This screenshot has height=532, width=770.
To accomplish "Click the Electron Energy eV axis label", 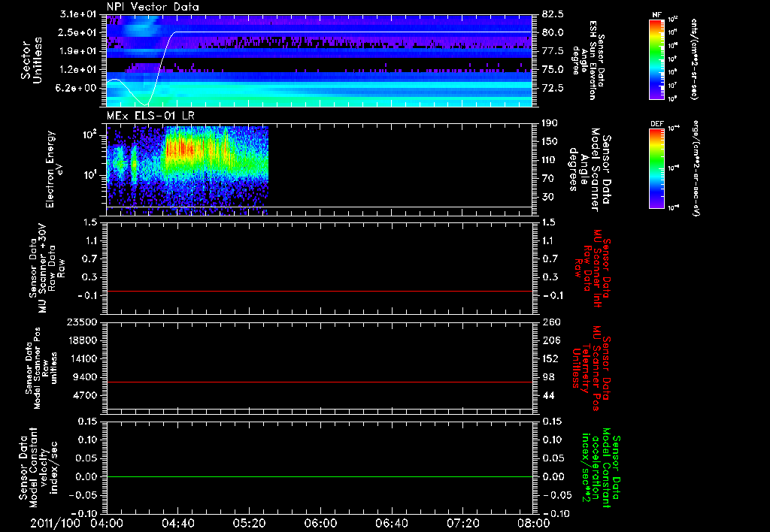I will click(54, 169).
